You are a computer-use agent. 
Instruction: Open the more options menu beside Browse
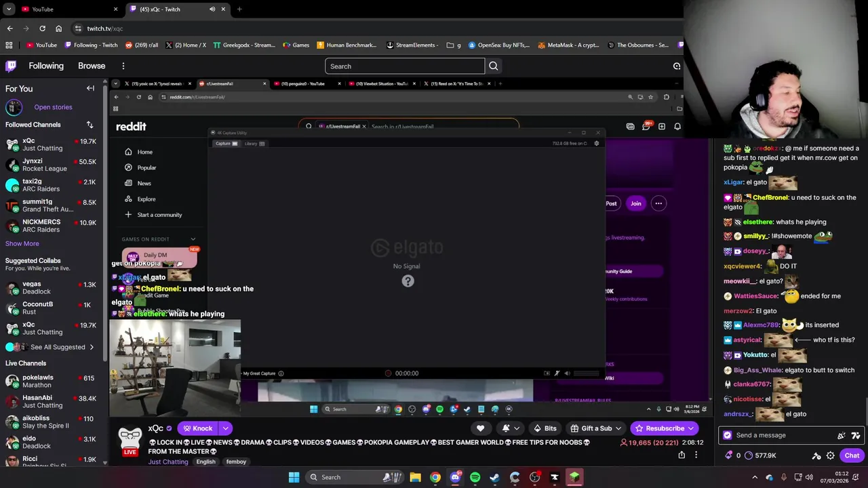pyautogui.click(x=123, y=66)
